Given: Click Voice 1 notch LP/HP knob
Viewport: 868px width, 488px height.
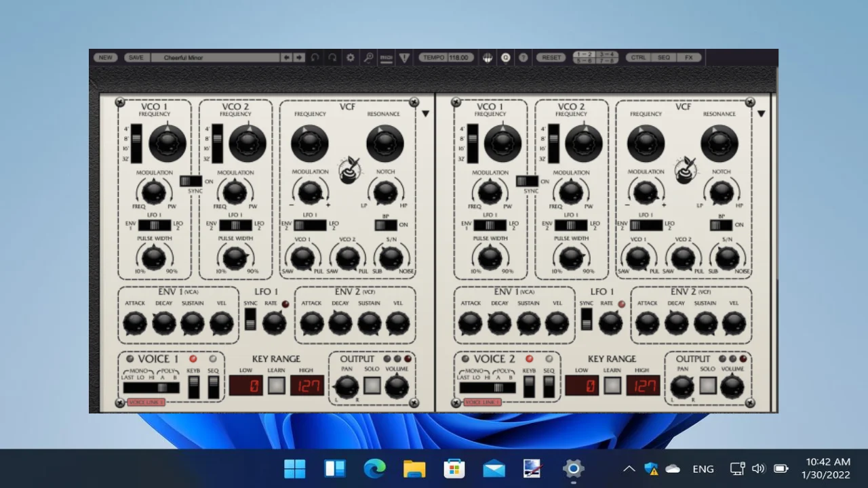Looking at the screenshot, I should click(x=384, y=192).
